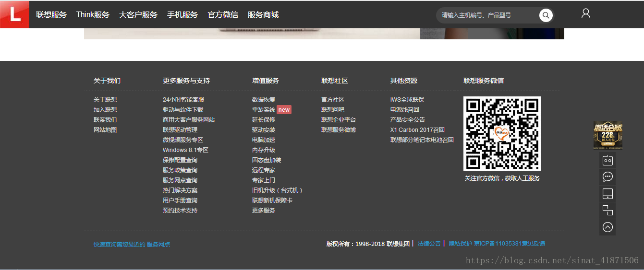
Task: Open 内存升级 link
Action: tap(264, 150)
